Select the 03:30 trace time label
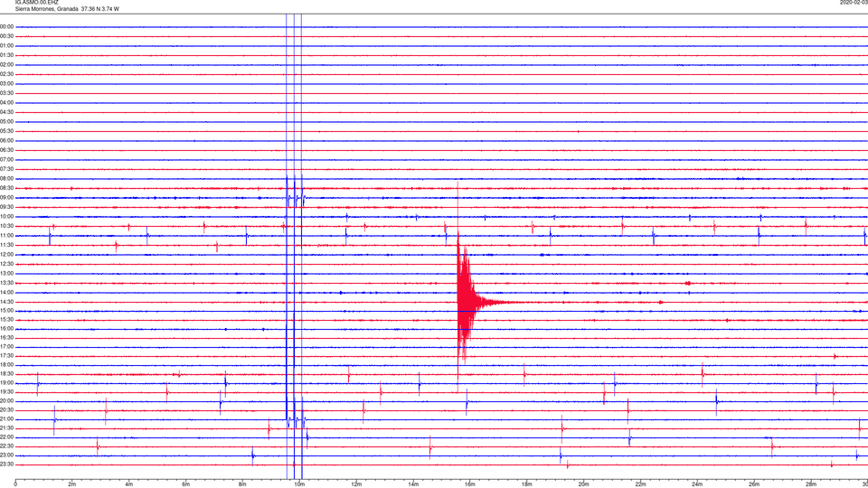 point(6,93)
